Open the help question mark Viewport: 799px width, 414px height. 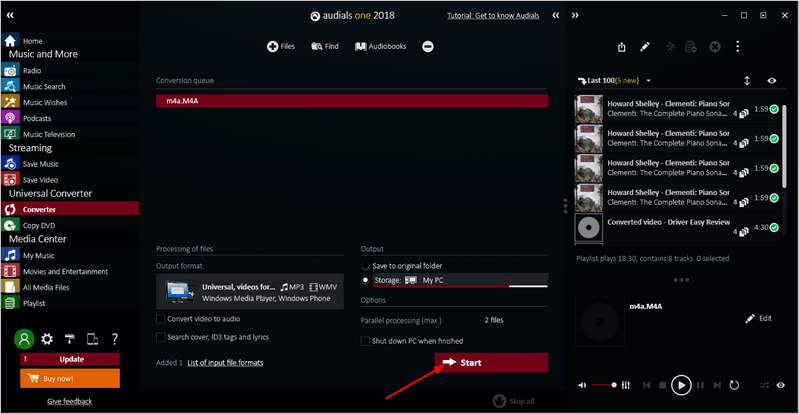115,339
